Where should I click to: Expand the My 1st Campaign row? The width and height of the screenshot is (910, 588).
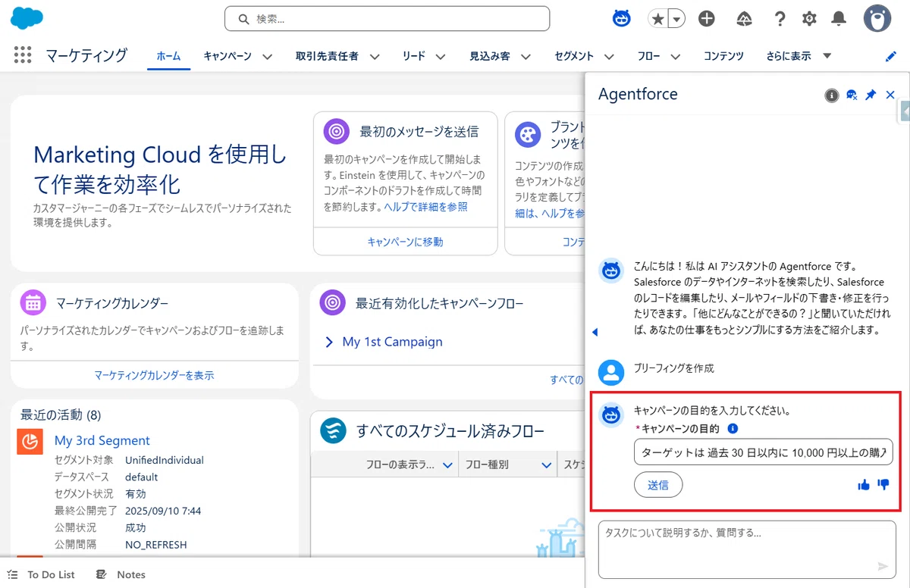coord(329,342)
